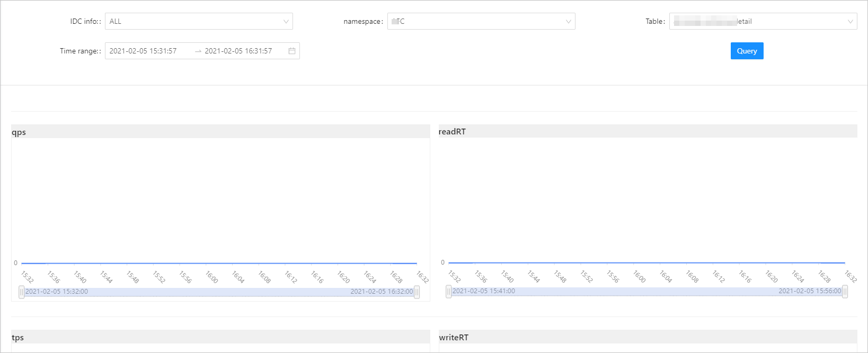Grab the left zoom handle of qps chart
Screen dimensions: 868x353
point(22,292)
